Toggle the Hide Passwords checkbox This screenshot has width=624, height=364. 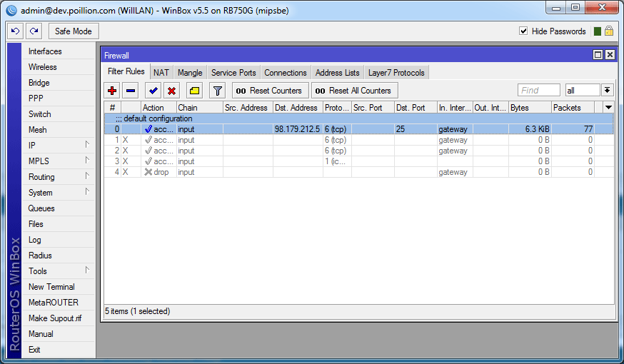coord(523,31)
